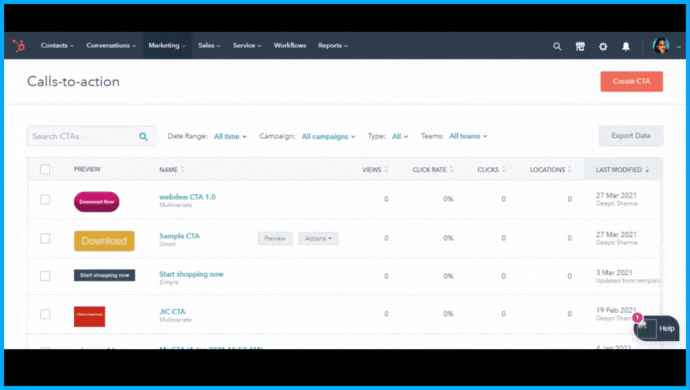Open the Teams All teams dropdown
This screenshot has width=690, height=390.
click(x=468, y=136)
